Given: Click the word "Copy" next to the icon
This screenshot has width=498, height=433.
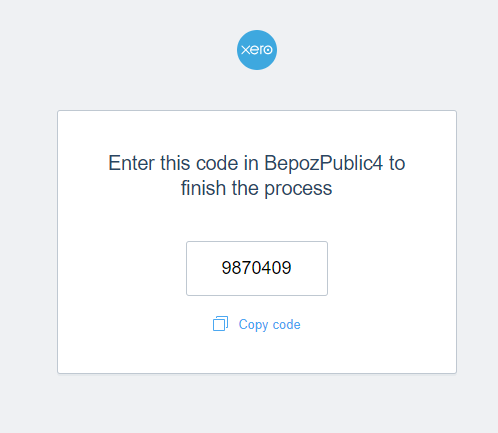Looking at the screenshot, I should [x=253, y=325].
